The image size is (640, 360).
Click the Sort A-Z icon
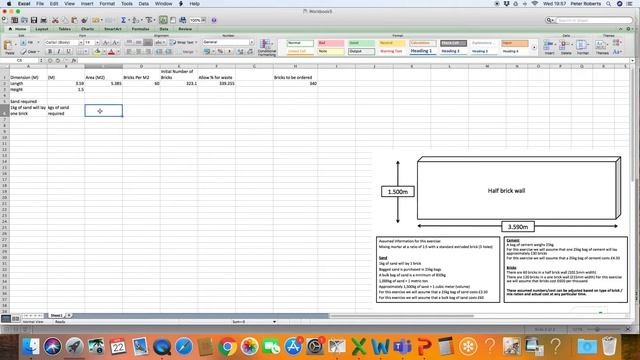click(136, 20)
